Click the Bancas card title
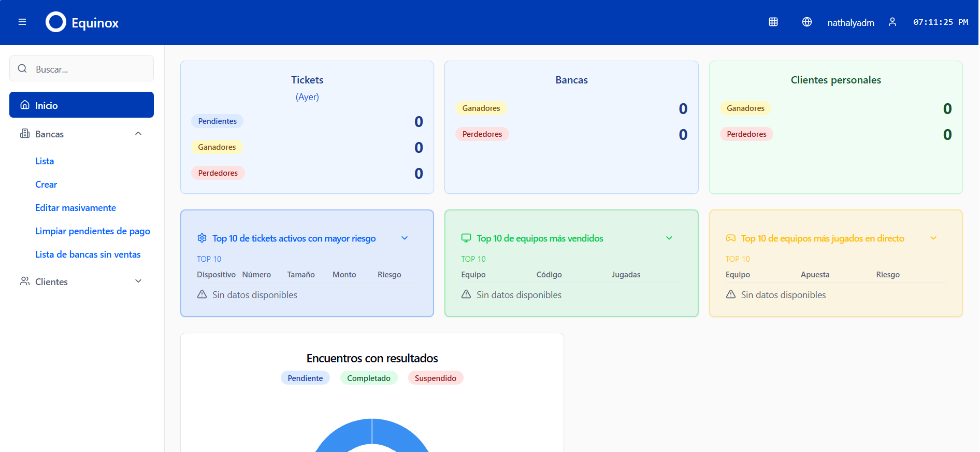The height and width of the screenshot is (452, 980). [571, 80]
